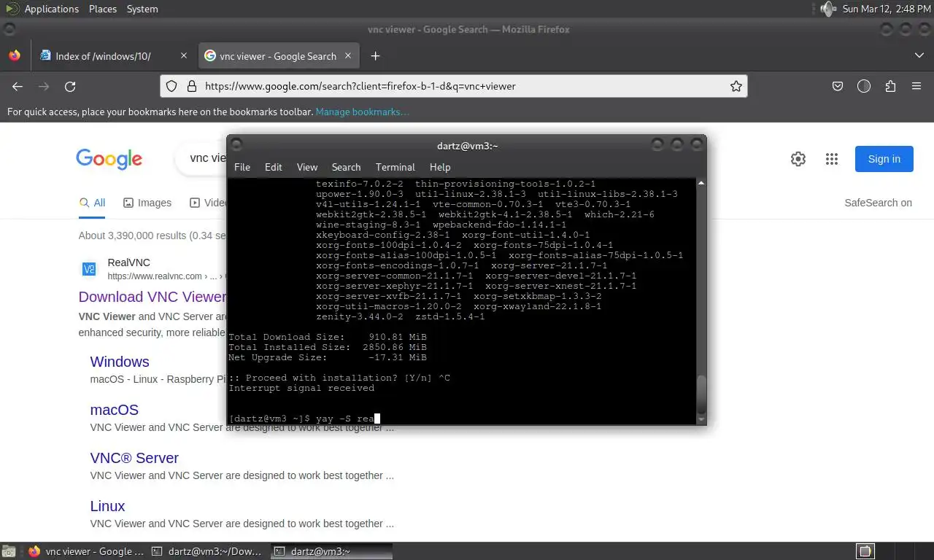Click the Interrupt signal received line
The width and height of the screenshot is (934, 560).
tap(301, 388)
